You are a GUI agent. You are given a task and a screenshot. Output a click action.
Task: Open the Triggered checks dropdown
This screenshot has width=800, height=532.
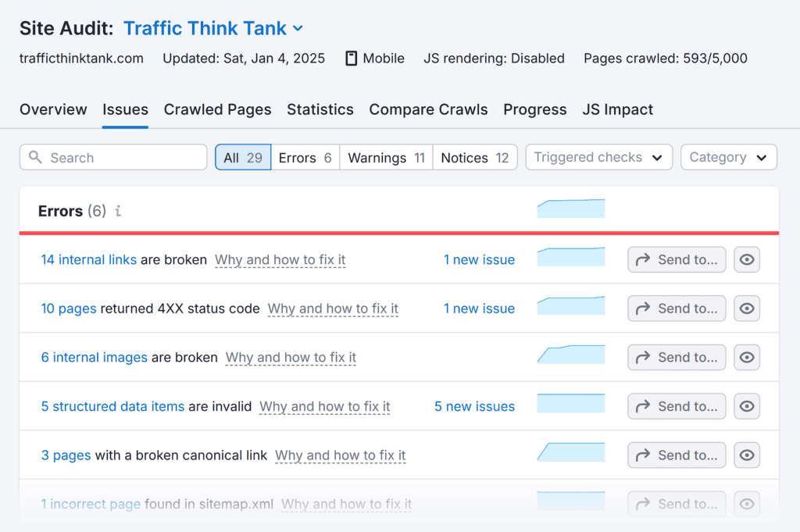point(598,157)
